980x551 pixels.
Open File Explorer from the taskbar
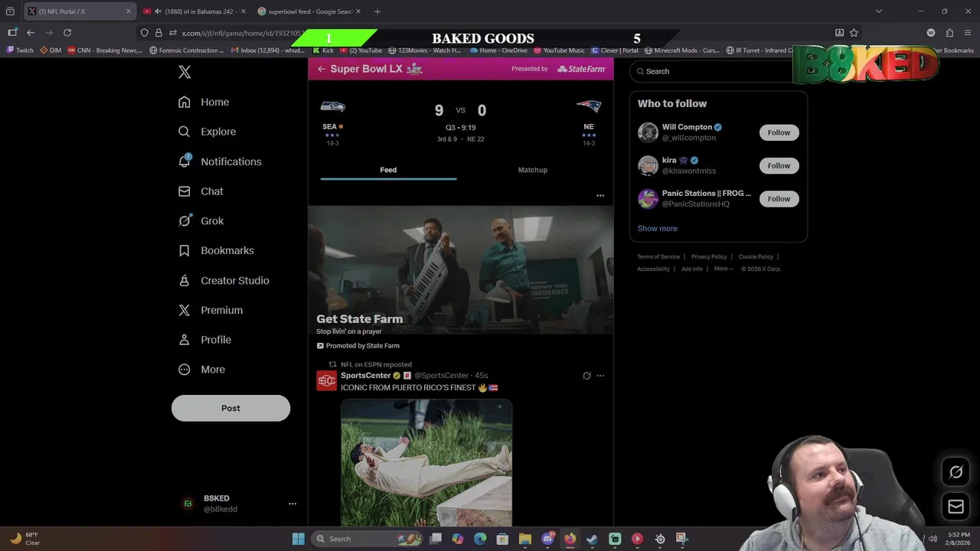[525, 539]
